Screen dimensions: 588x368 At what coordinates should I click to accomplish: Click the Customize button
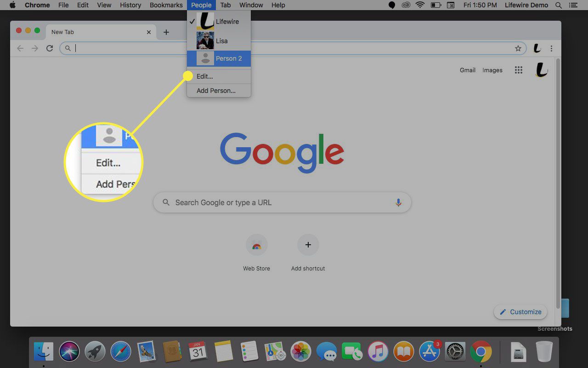point(520,312)
